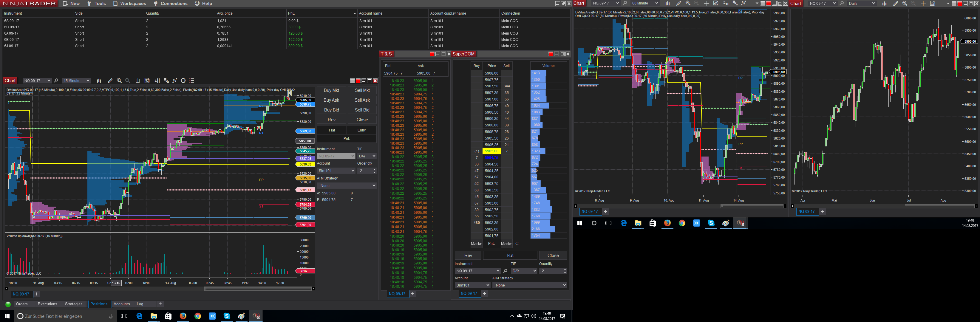Zoom in on the Daily chart
Screen dimensions: 980x322
[905, 3]
